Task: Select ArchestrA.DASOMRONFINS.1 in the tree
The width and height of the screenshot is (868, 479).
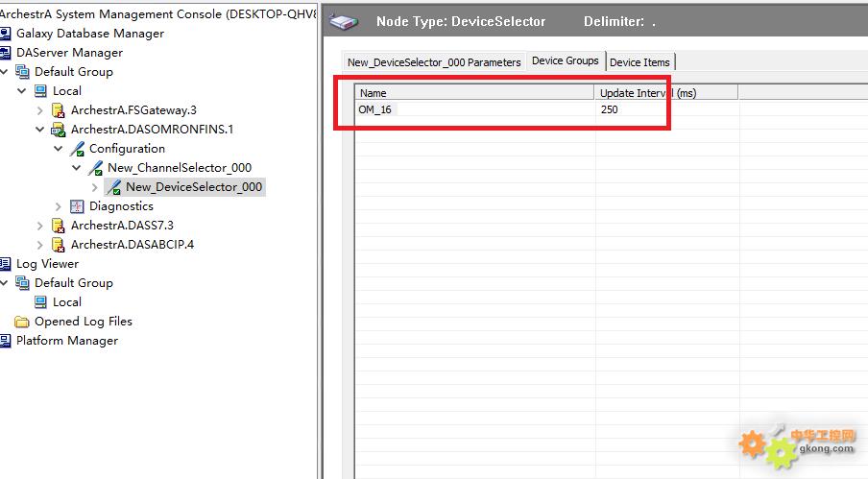Action: coord(153,130)
